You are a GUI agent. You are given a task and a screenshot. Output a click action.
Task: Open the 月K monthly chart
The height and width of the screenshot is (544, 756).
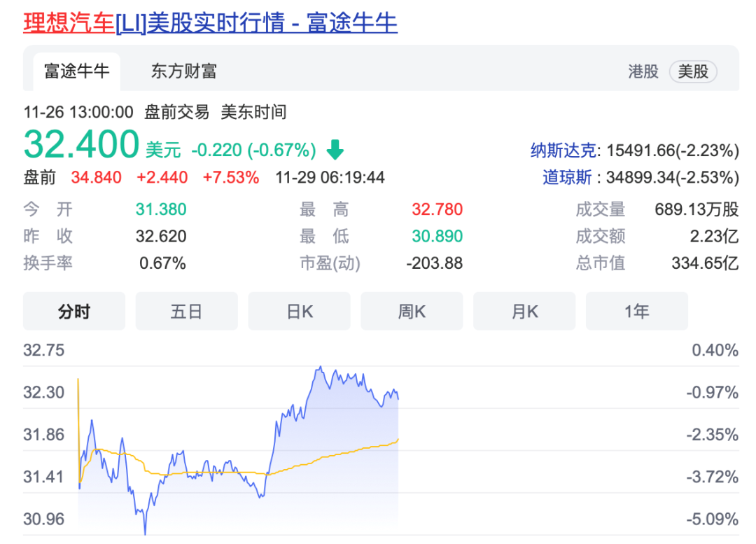click(524, 312)
